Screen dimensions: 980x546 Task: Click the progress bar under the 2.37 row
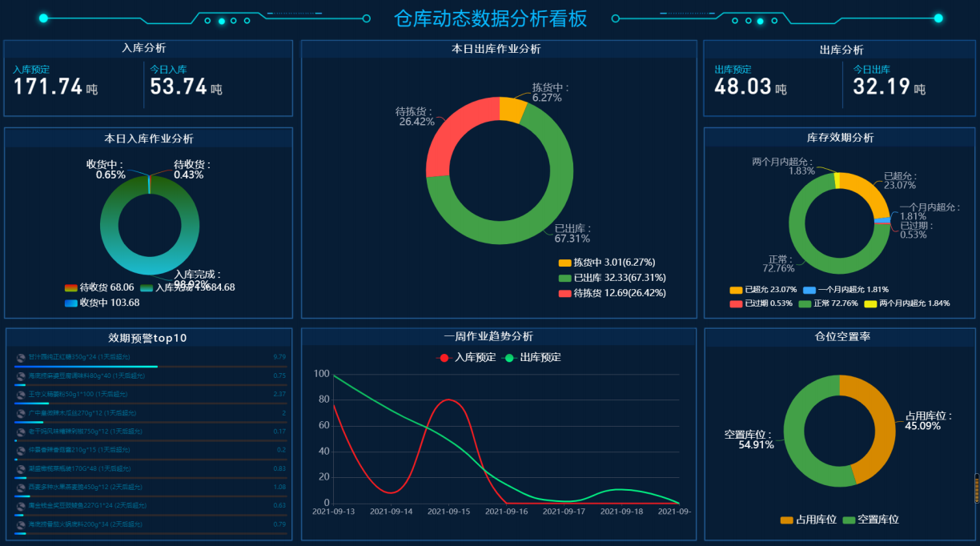coord(150,403)
